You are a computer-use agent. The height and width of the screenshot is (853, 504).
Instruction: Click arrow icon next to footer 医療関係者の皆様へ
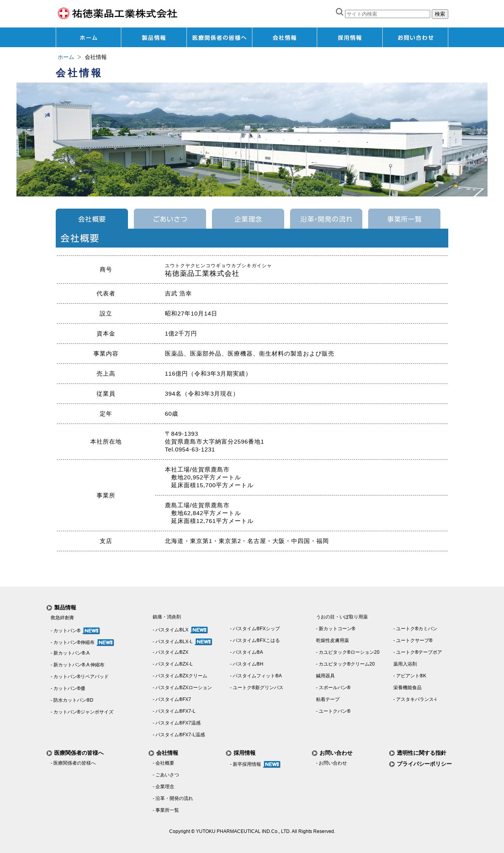click(49, 753)
